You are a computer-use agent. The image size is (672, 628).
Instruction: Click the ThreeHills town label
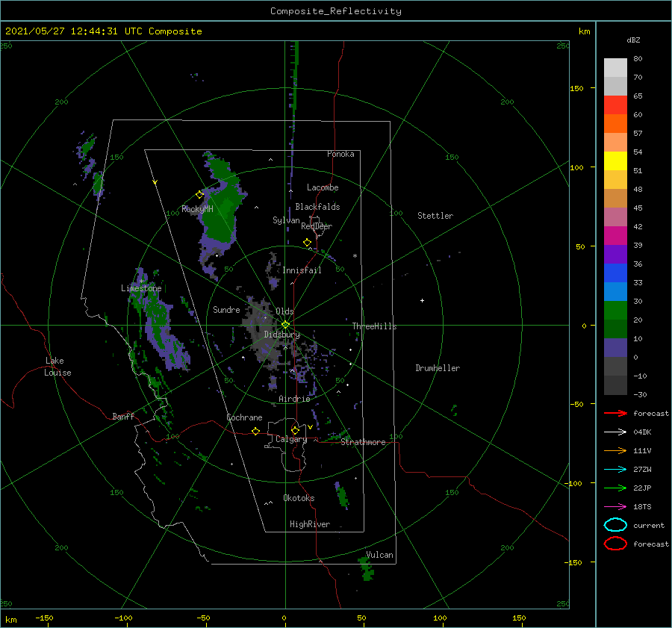[374, 326]
